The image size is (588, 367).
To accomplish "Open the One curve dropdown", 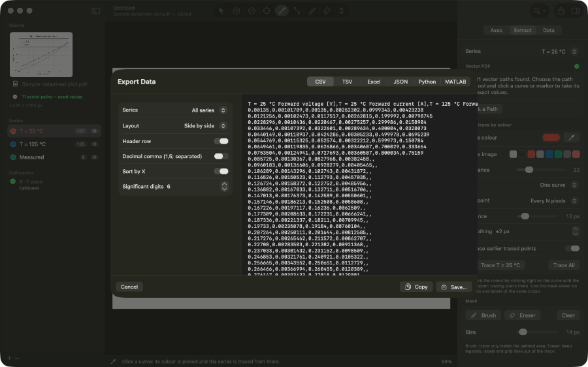I will click(558, 185).
